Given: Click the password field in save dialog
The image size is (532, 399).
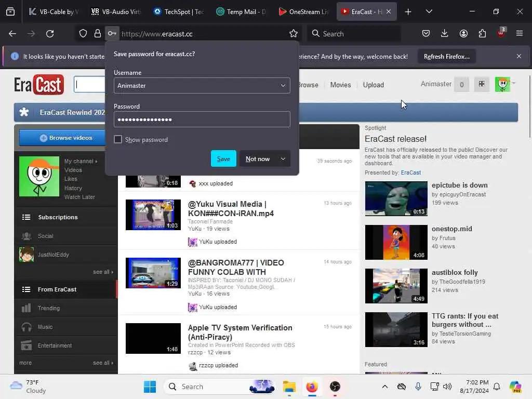Looking at the screenshot, I should (x=202, y=119).
